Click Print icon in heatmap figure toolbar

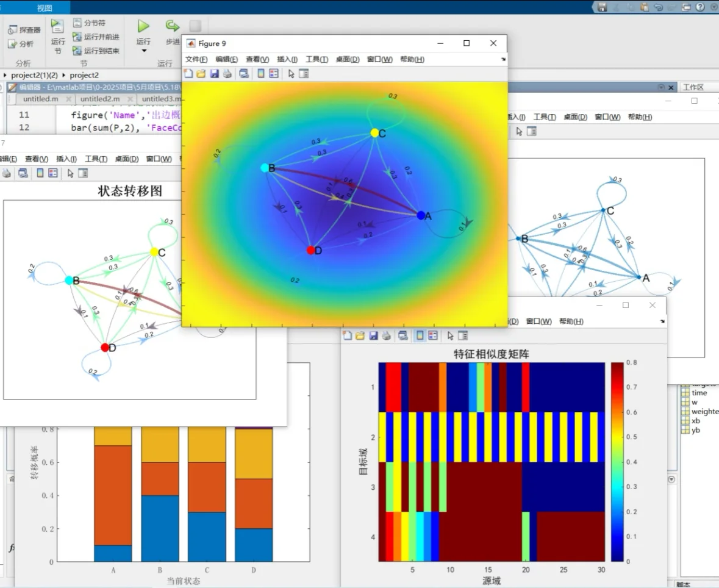387,335
